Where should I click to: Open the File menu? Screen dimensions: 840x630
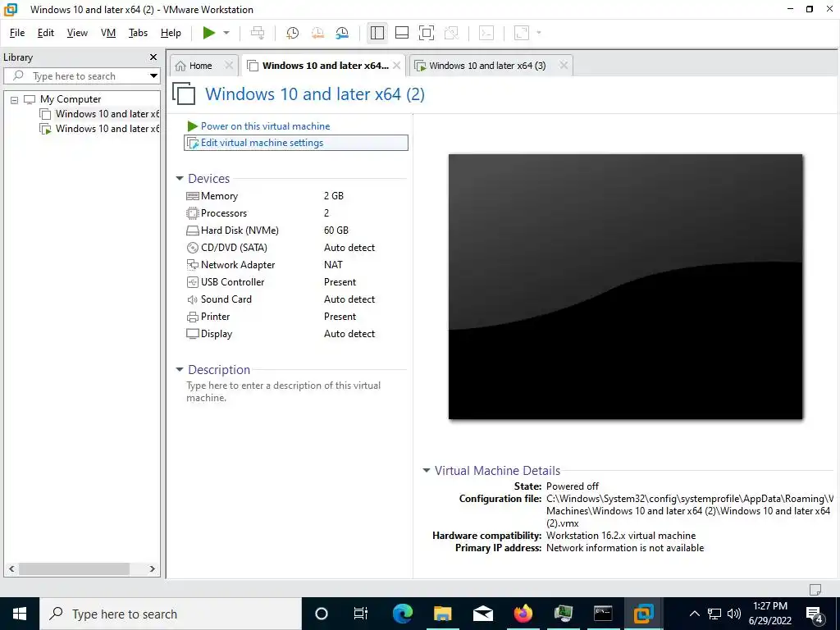pos(17,33)
